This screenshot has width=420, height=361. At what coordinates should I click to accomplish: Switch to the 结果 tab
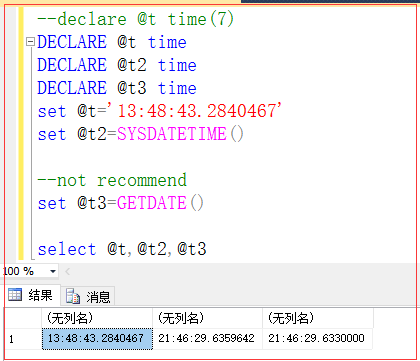32,295
